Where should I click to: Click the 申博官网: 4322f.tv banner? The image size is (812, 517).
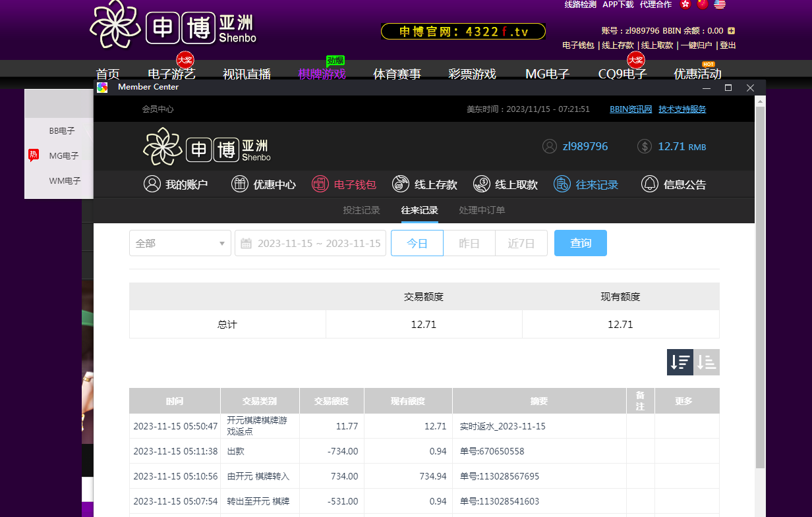(x=463, y=32)
